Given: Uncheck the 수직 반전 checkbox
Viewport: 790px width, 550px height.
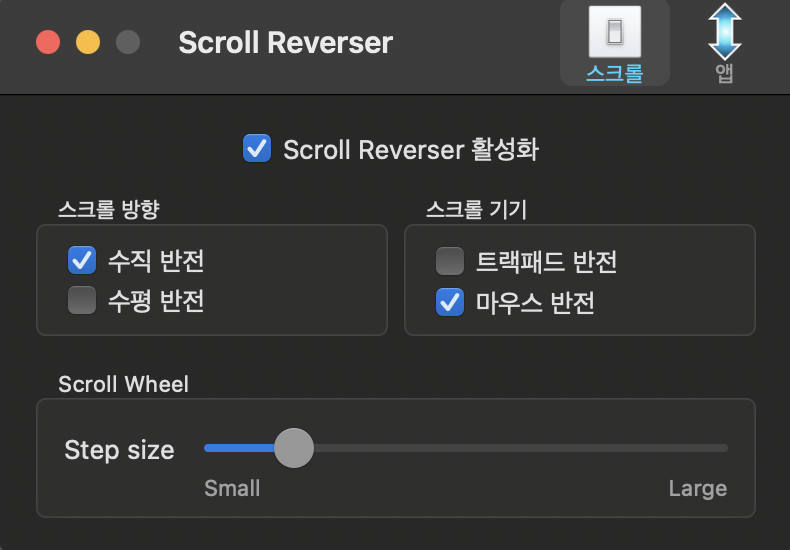Looking at the screenshot, I should click(82, 260).
